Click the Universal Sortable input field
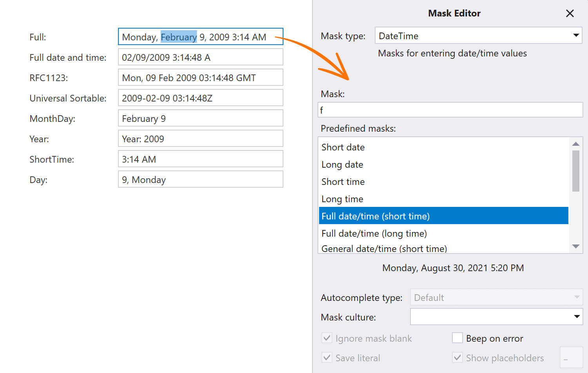The width and height of the screenshot is (588, 373). [200, 98]
